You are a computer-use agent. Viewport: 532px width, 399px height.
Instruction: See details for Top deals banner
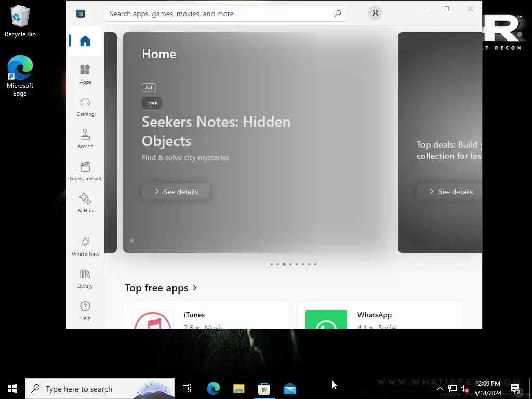pyautogui.click(x=449, y=192)
